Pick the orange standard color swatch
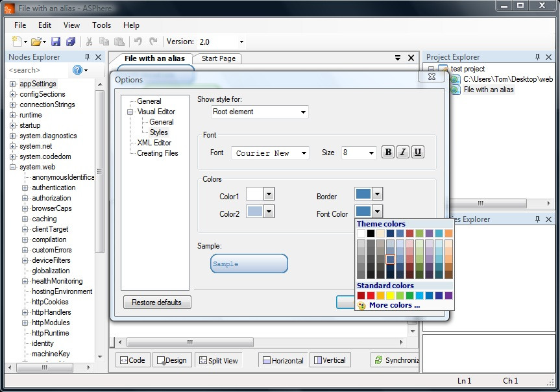This screenshot has width=560, height=392. pyautogui.click(x=381, y=295)
